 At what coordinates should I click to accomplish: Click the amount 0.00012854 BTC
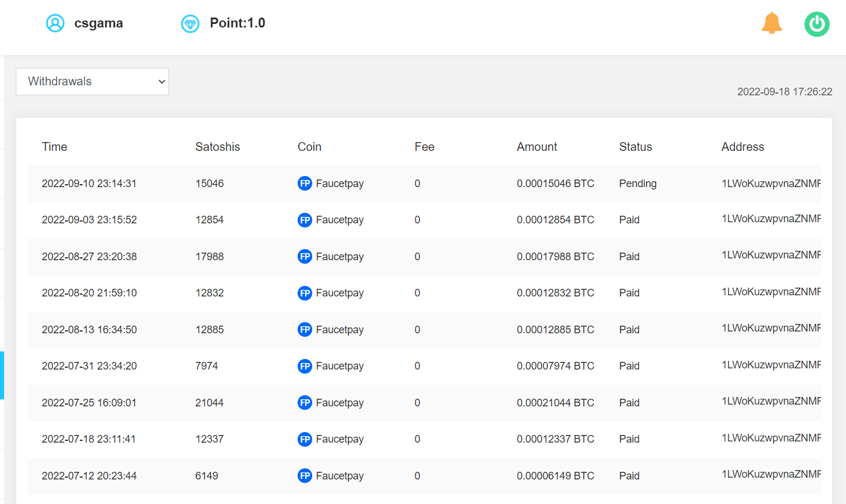[555, 220]
